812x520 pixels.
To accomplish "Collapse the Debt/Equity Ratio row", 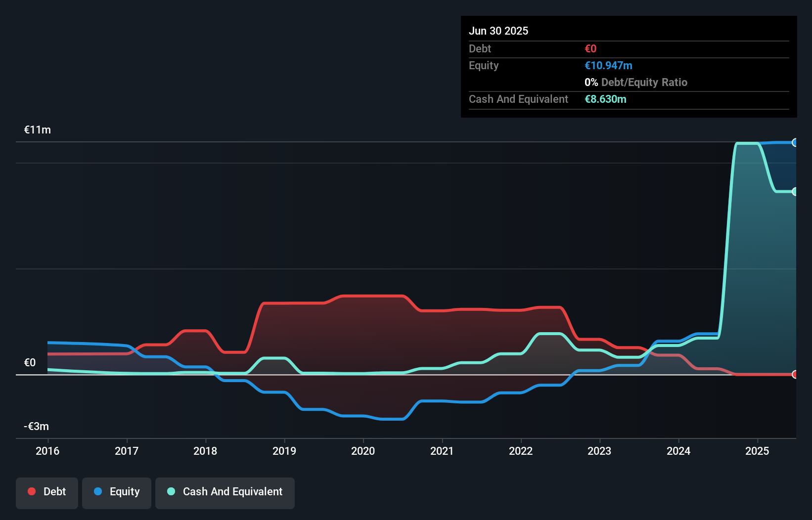I will [636, 82].
